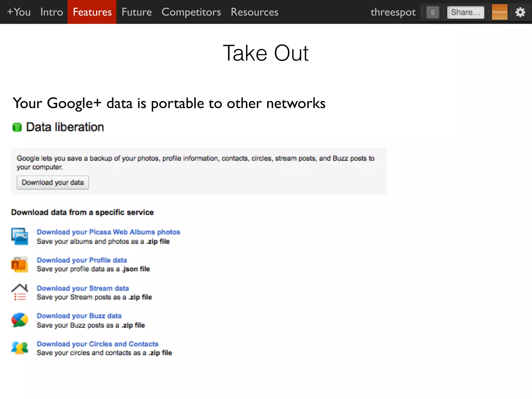Click the notification counter showing 0

point(433,12)
